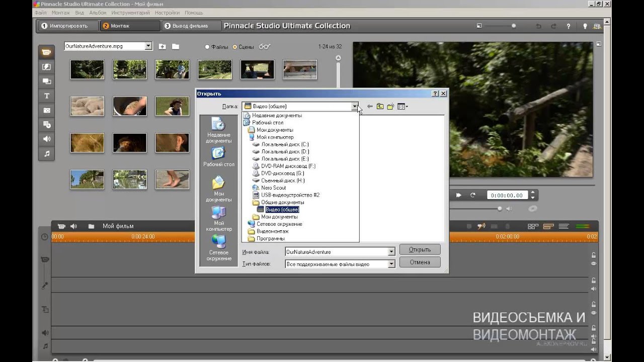Click the undo arrow in Studio toolbar
The image size is (644, 362).
click(539, 26)
